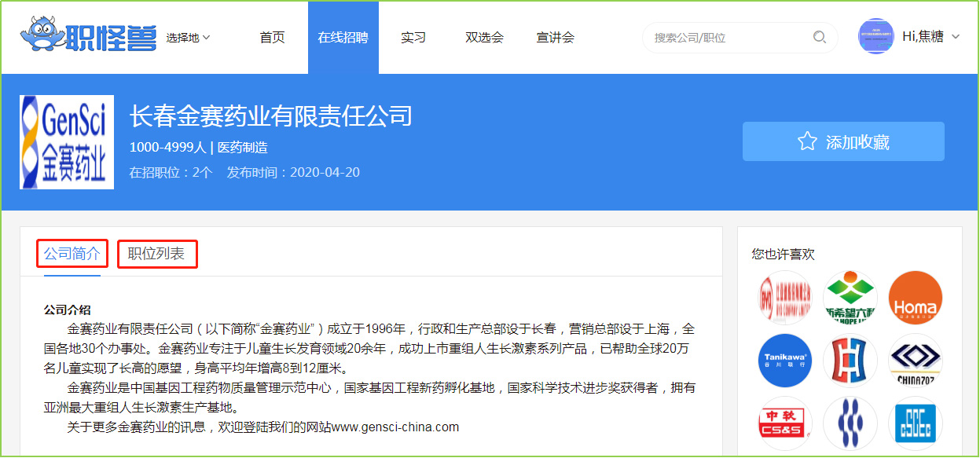
Task: Select 在线招聘 navigation tab
Action: click(x=343, y=38)
